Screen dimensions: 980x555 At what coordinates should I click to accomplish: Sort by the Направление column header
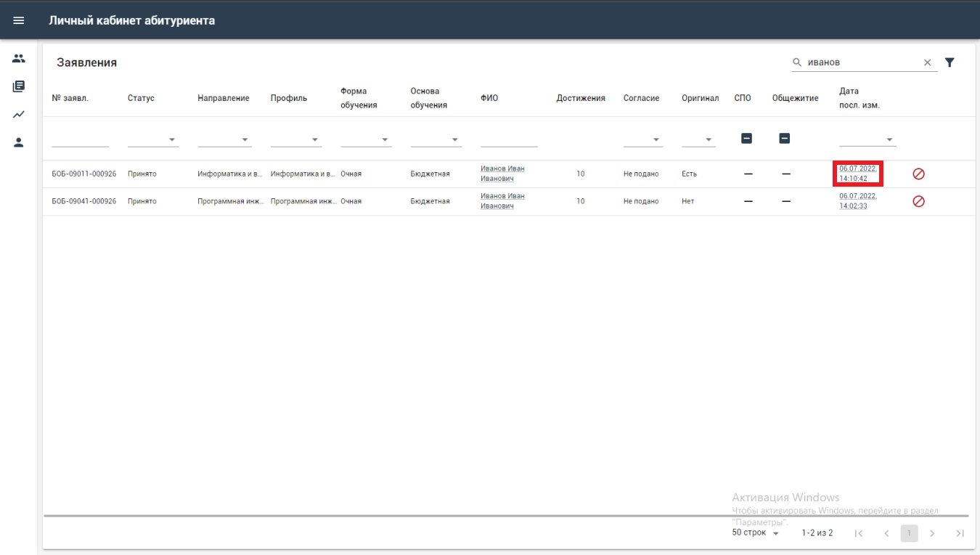224,98
